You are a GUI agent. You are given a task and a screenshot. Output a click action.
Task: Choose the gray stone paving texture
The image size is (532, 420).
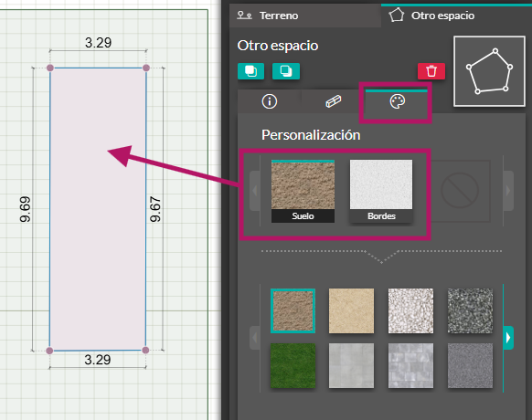[x=410, y=365]
